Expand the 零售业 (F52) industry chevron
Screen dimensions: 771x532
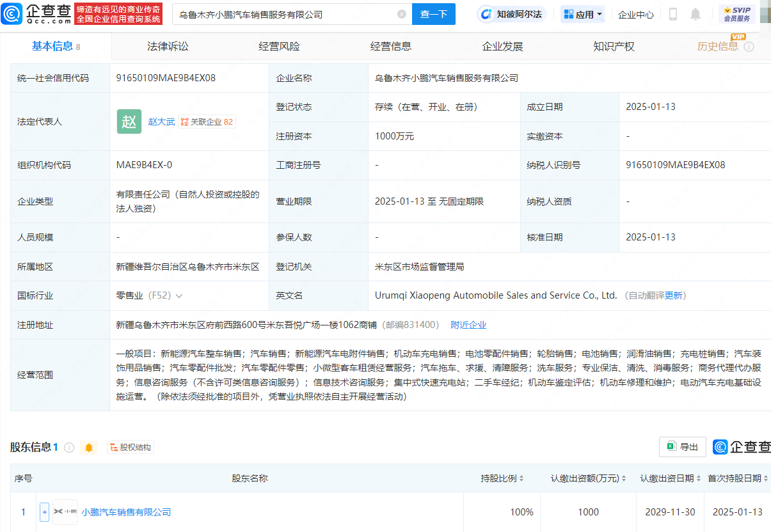point(179,296)
